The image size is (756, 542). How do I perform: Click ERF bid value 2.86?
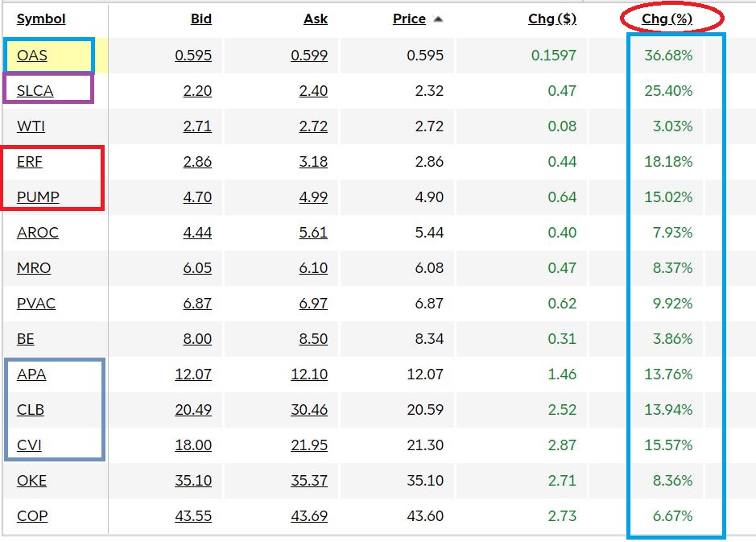(198, 162)
